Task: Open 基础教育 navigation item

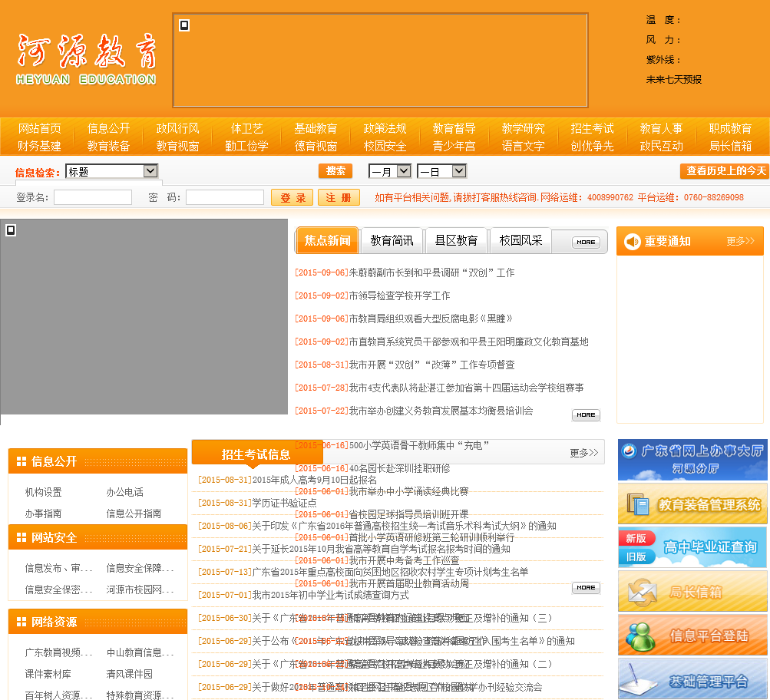Action: point(316,129)
